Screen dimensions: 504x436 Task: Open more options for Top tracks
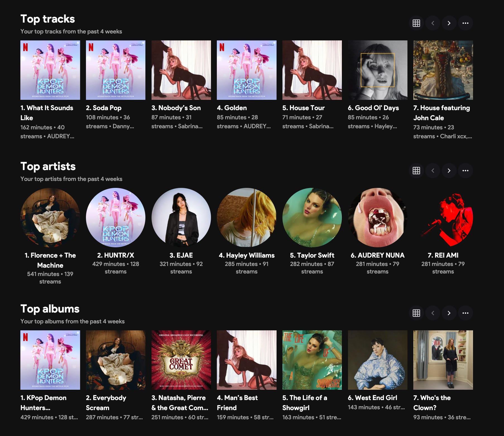[465, 23]
